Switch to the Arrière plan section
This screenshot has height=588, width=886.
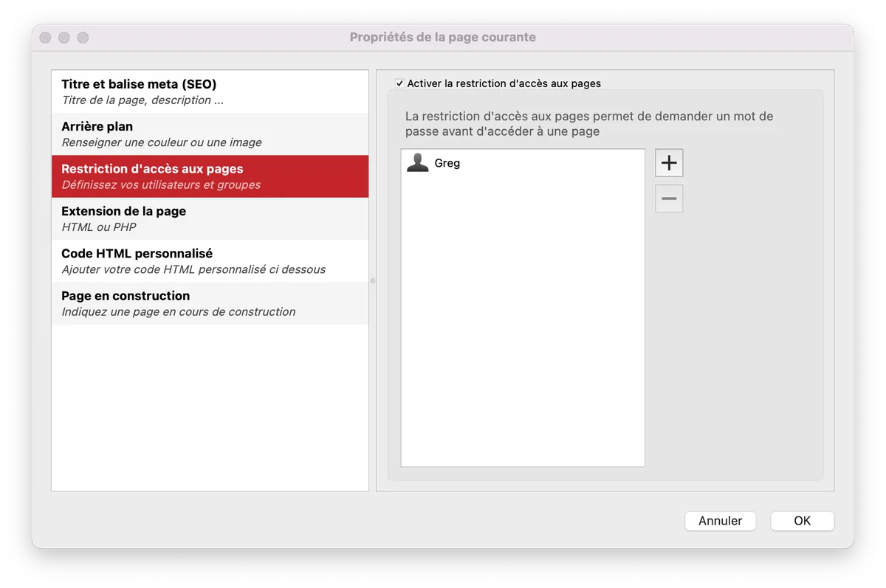[210, 134]
